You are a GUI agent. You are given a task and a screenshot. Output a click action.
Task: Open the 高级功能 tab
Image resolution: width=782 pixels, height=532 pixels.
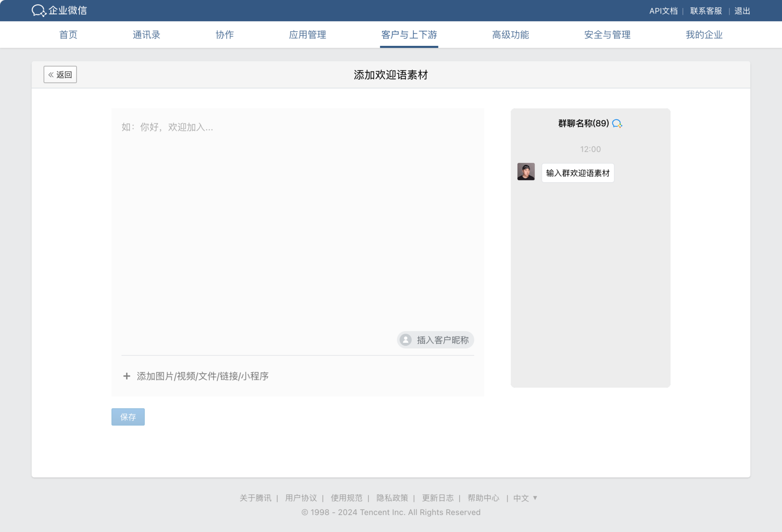coord(511,35)
